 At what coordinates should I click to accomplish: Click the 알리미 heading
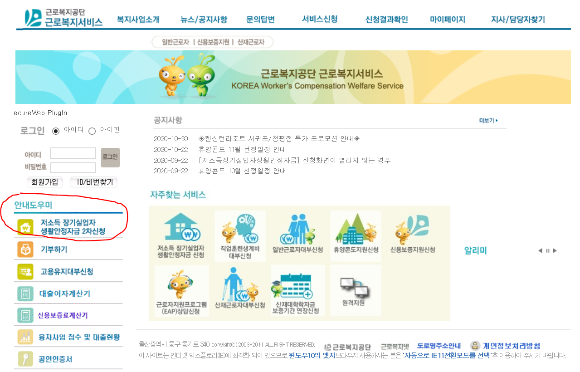click(x=476, y=251)
